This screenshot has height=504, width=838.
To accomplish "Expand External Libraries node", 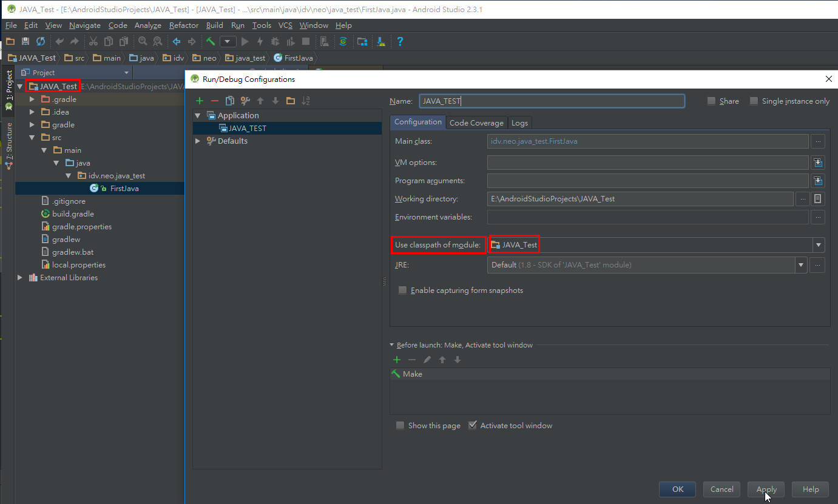I will pos(20,278).
